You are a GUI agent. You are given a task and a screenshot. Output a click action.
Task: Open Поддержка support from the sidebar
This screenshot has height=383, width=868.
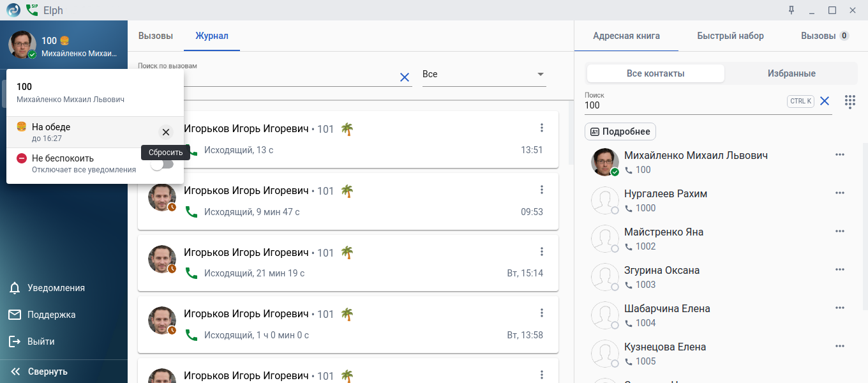coord(51,315)
